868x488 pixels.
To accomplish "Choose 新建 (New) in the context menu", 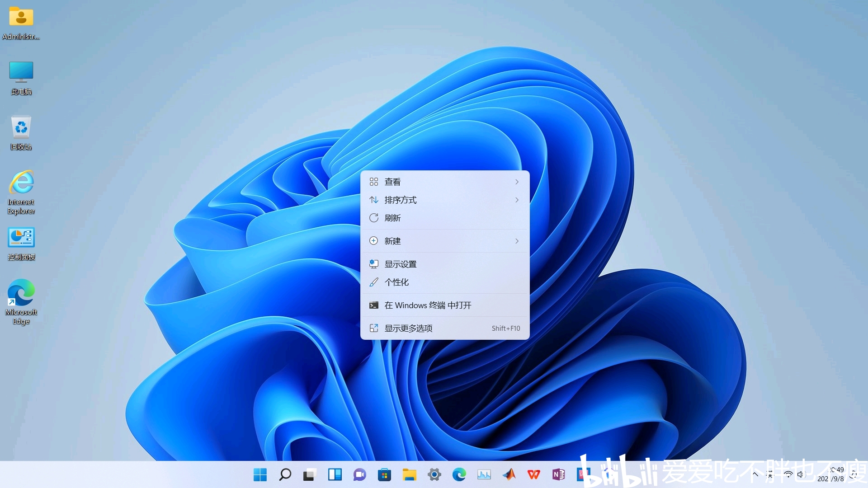I will pos(445,241).
